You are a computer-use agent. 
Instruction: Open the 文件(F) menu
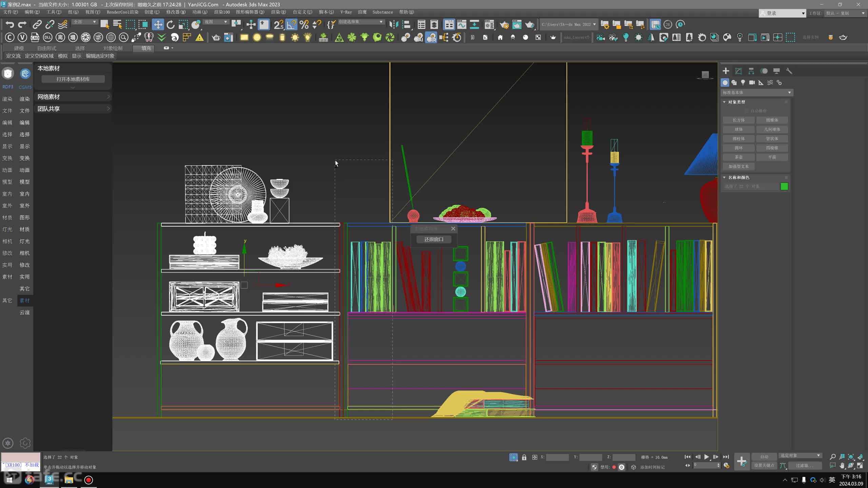tap(11, 12)
